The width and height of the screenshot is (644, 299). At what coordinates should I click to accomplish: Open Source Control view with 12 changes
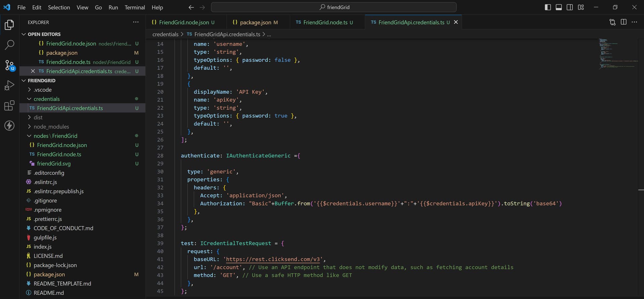tap(9, 65)
